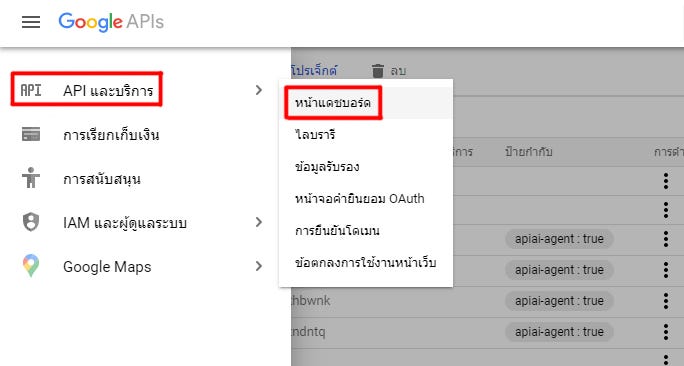Click the API icon in sidebar

click(31, 90)
